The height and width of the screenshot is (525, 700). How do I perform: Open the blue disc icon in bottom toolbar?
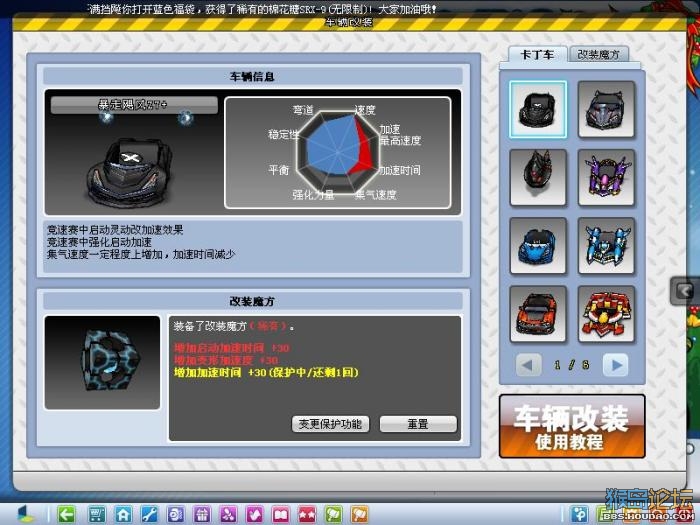pos(175,515)
